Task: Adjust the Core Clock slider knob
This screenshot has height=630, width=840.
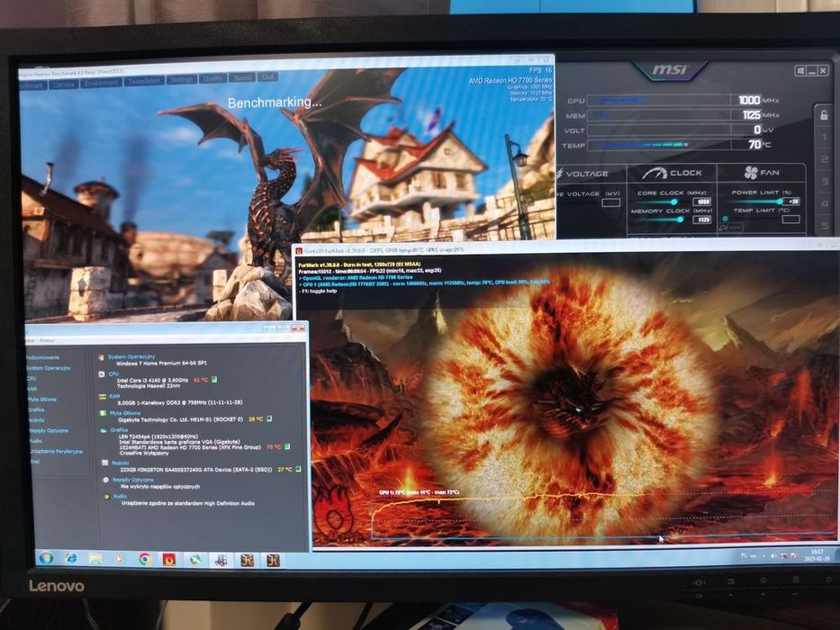Action: pos(674,202)
